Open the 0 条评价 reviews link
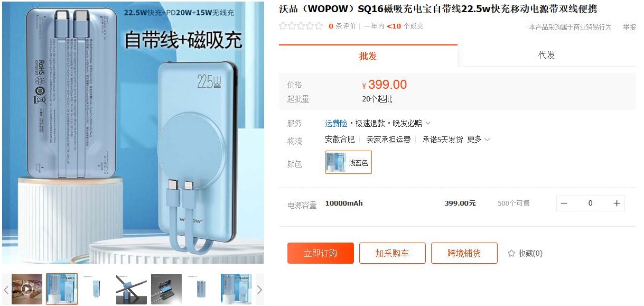The width and height of the screenshot is (644, 306). 342,26
